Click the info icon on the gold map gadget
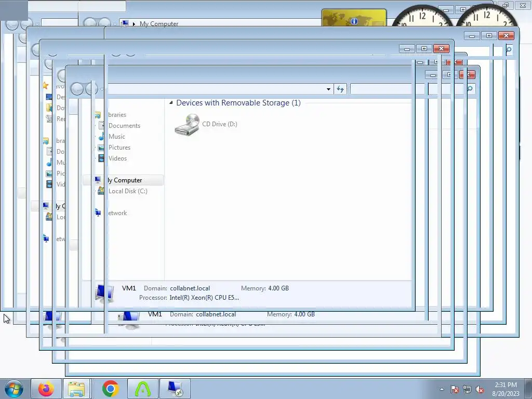This screenshot has height=399, width=532. click(354, 21)
